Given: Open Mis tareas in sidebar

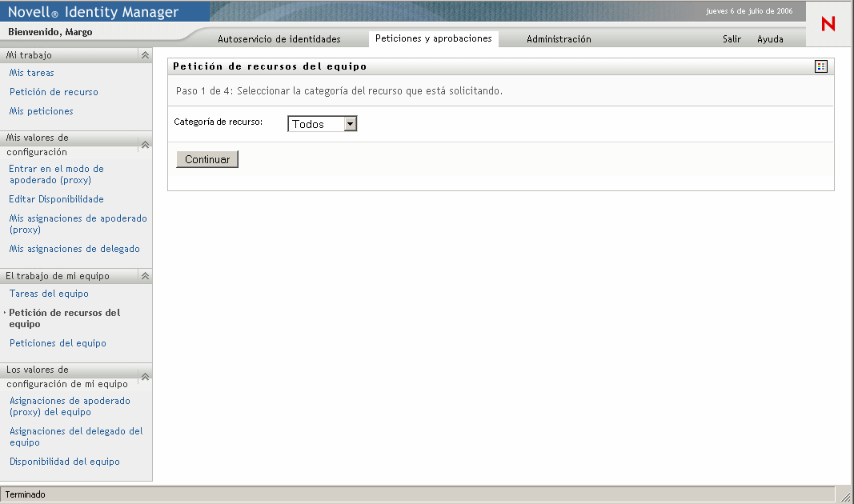Looking at the screenshot, I should coord(31,72).
